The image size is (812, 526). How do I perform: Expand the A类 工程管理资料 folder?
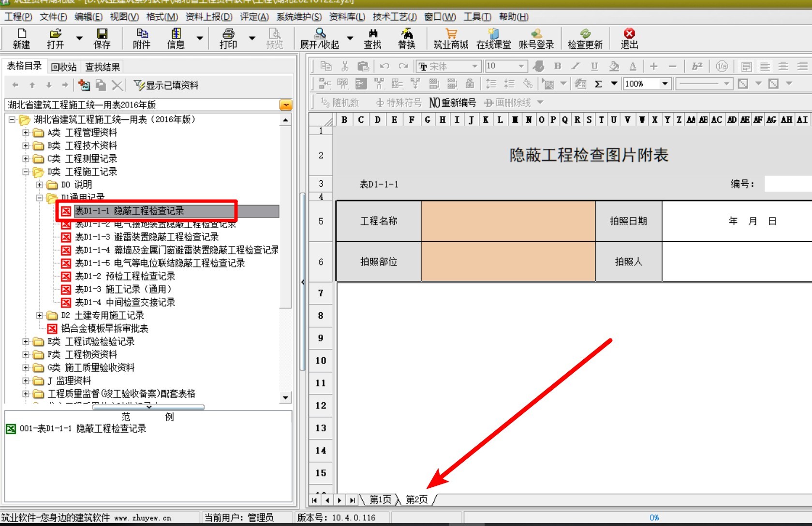click(x=26, y=132)
